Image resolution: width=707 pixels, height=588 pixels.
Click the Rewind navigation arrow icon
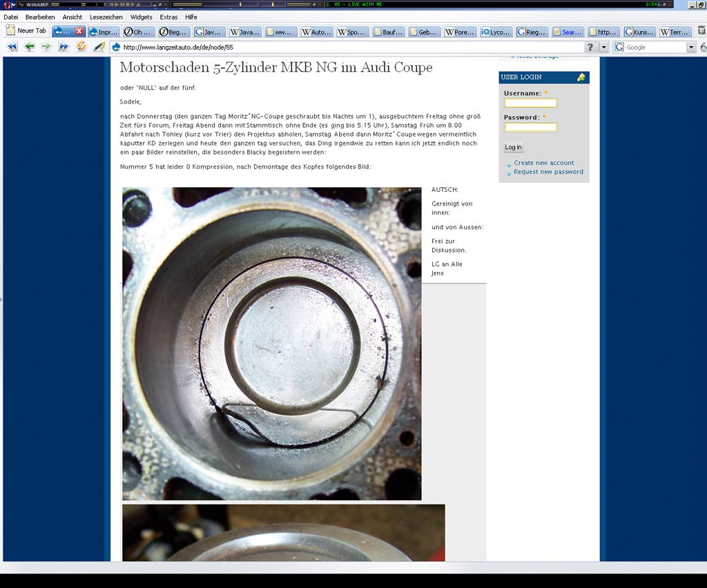click(12, 47)
